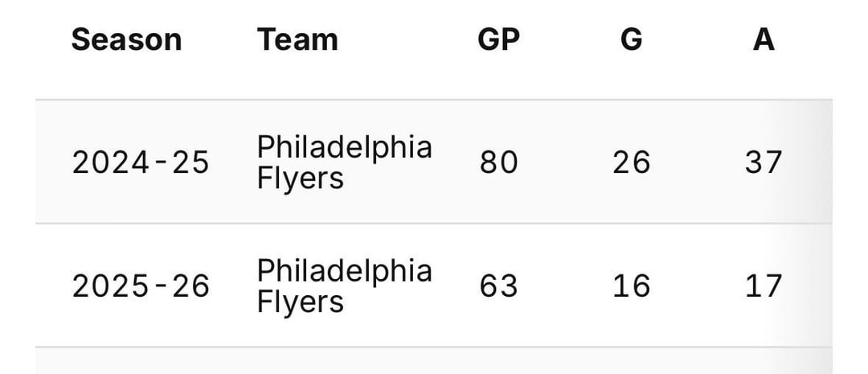Open Philadelphia in the 2025-26 row
The width and height of the screenshot is (868, 374).
344,270
